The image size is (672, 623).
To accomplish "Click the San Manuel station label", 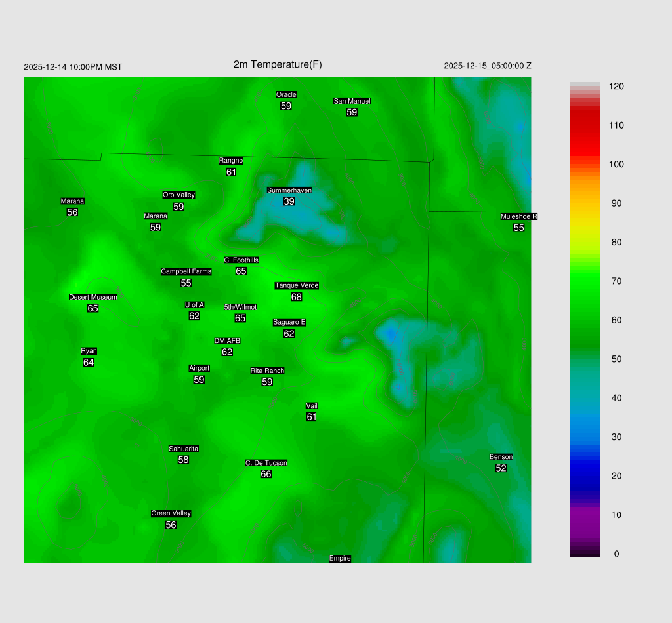I will click(352, 101).
